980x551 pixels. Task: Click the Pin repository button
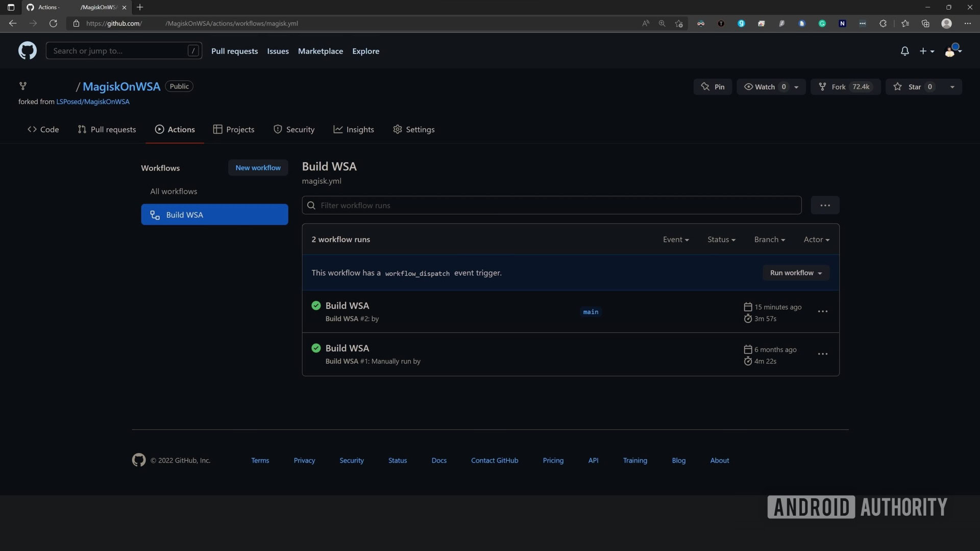[x=713, y=87]
